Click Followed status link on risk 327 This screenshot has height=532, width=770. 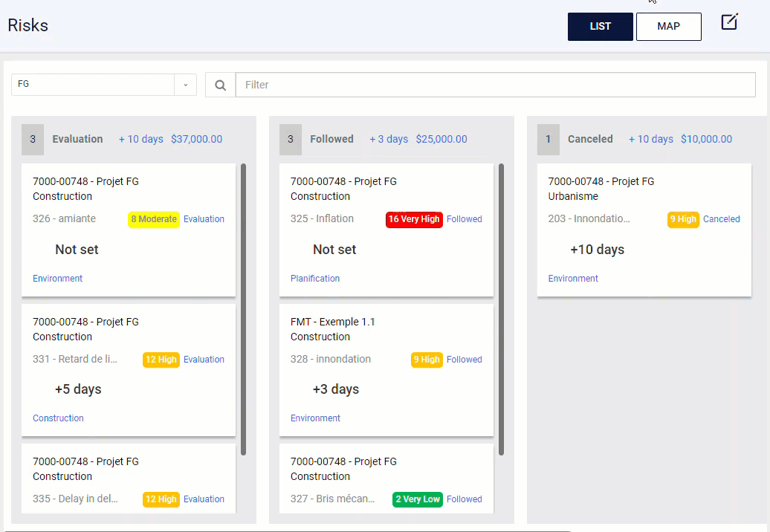(464, 499)
